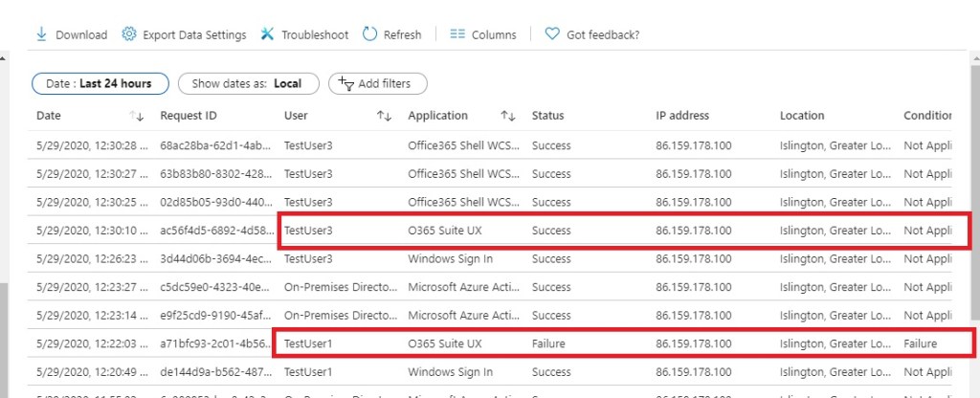
Task: Open the Columns chooser icon
Action: coord(457,34)
